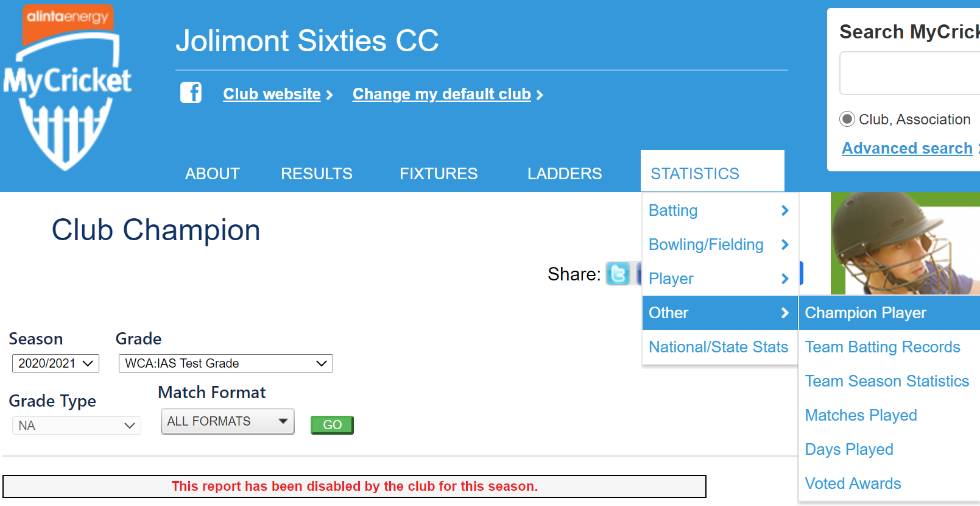Select Champion Player from the submenu

(865, 313)
